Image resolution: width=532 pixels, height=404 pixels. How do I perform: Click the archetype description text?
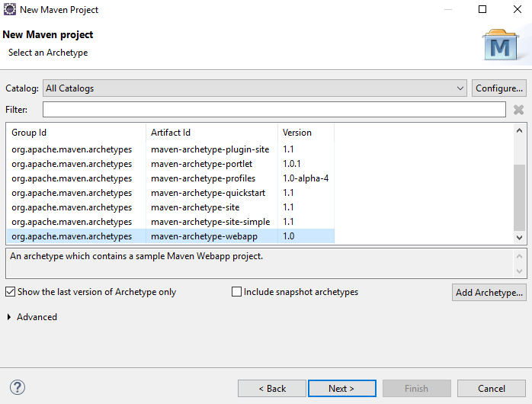coord(136,256)
